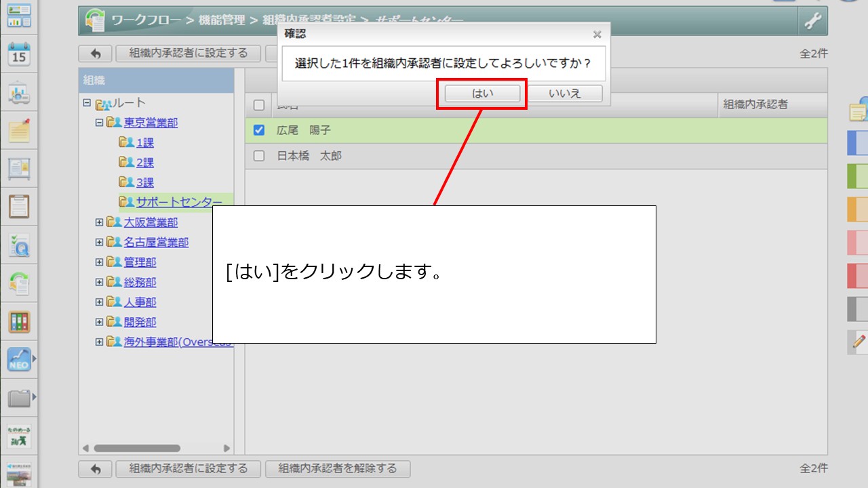Viewport: 868px width, 488px height.
Task: Open the binder cabinet icon in sidebar
Action: [19, 321]
